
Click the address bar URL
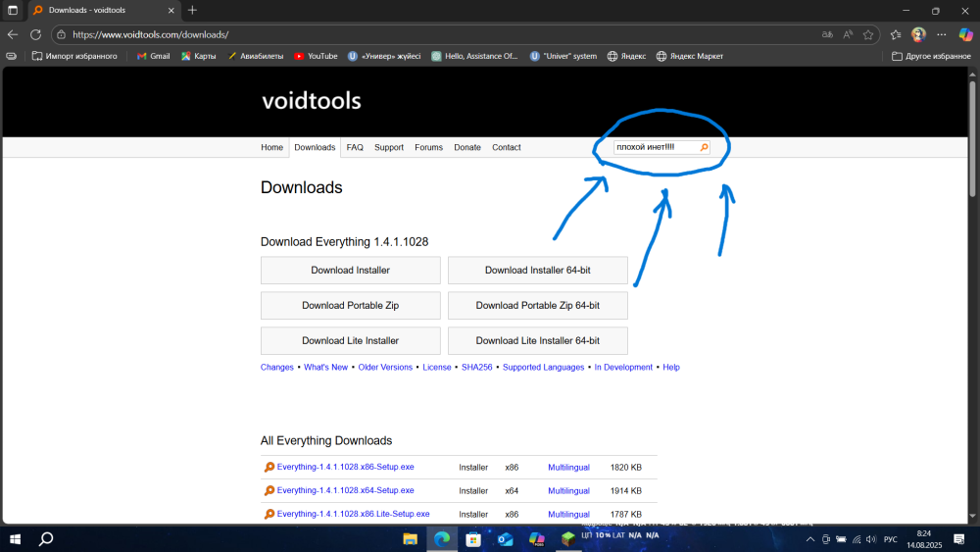point(150,34)
